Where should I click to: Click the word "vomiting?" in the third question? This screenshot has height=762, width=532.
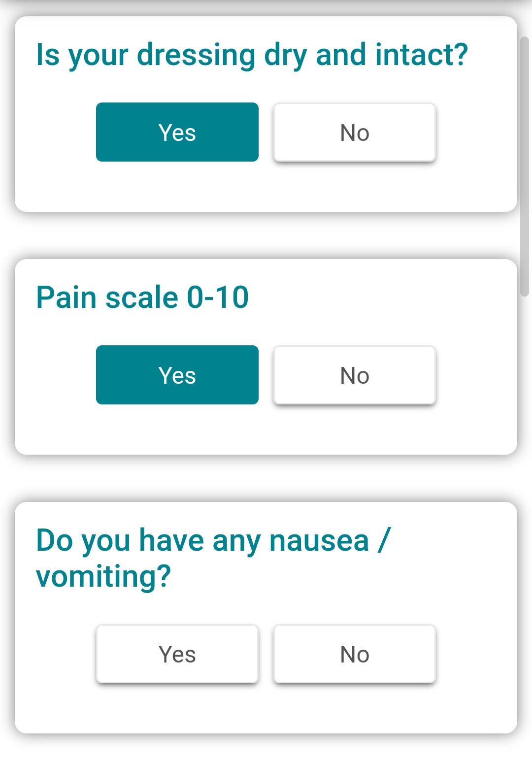pyautogui.click(x=103, y=576)
